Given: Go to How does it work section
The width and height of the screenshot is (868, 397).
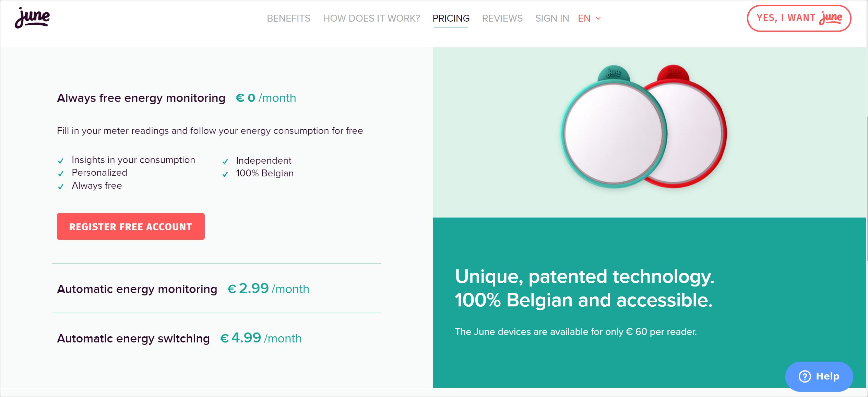Looking at the screenshot, I should [x=371, y=19].
